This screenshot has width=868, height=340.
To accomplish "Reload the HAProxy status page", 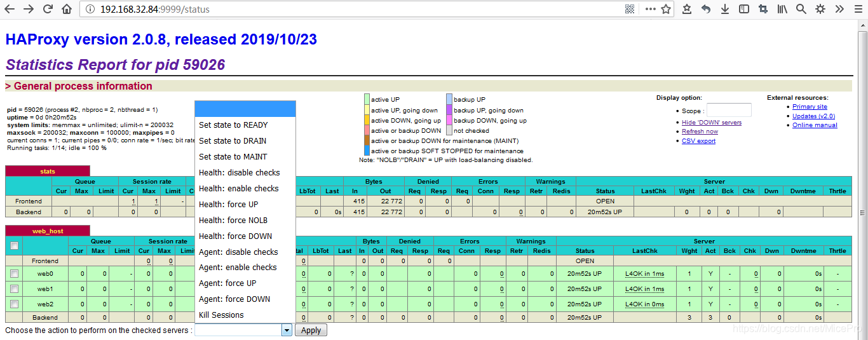I will click(x=48, y=10).
